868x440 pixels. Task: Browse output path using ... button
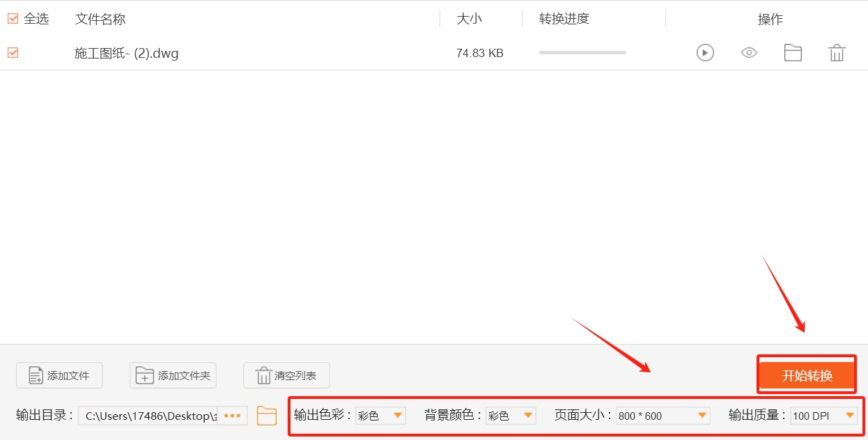pyautogui.click(x=233, y=415)
